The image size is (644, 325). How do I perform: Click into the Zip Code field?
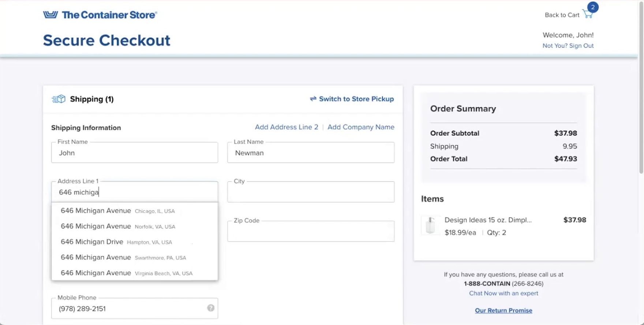tap(311, 231)
